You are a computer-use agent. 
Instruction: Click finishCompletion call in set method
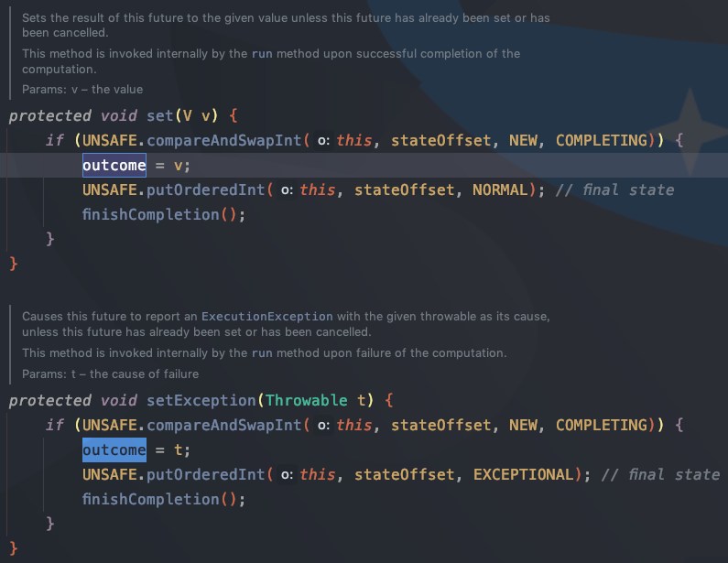coord(151,214)
